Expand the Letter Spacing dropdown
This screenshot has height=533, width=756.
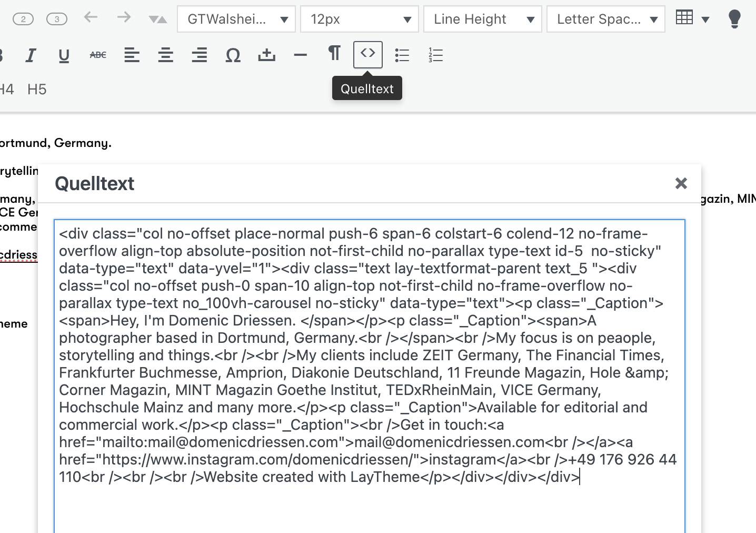[x=606, y=19]
